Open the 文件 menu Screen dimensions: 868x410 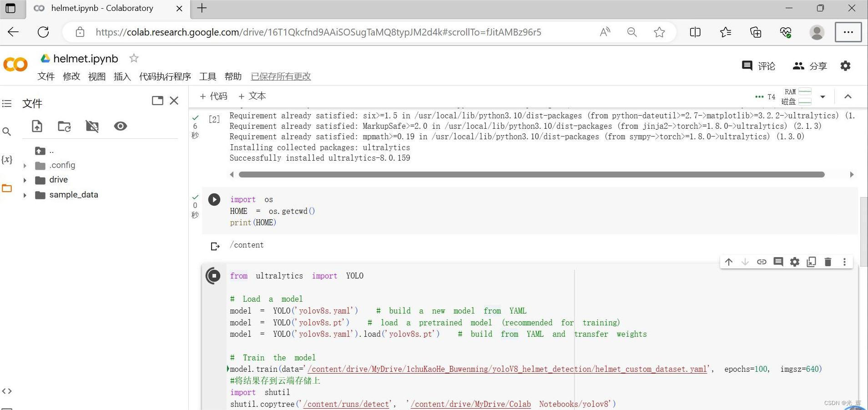[x=46, y=76]
